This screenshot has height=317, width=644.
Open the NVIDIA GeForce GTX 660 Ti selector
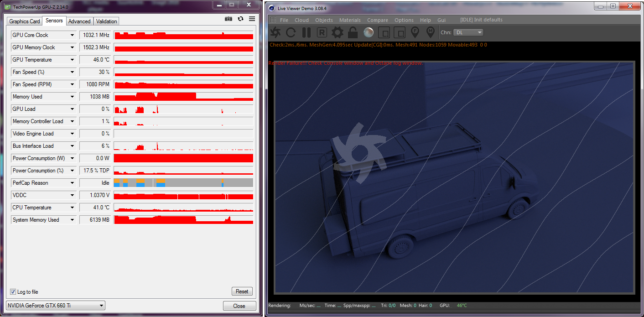point(56,306)
